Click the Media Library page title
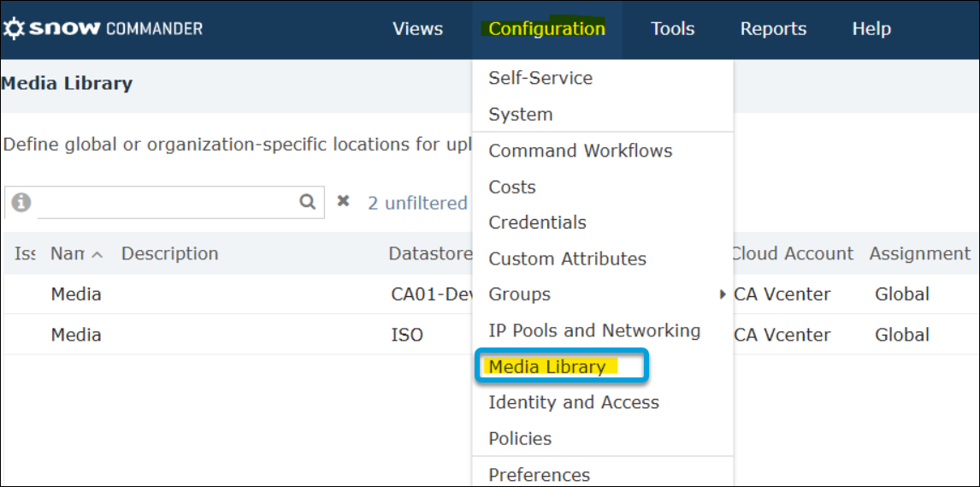Image resolution: width=980 pixels, height=487 pixels. 68,83
